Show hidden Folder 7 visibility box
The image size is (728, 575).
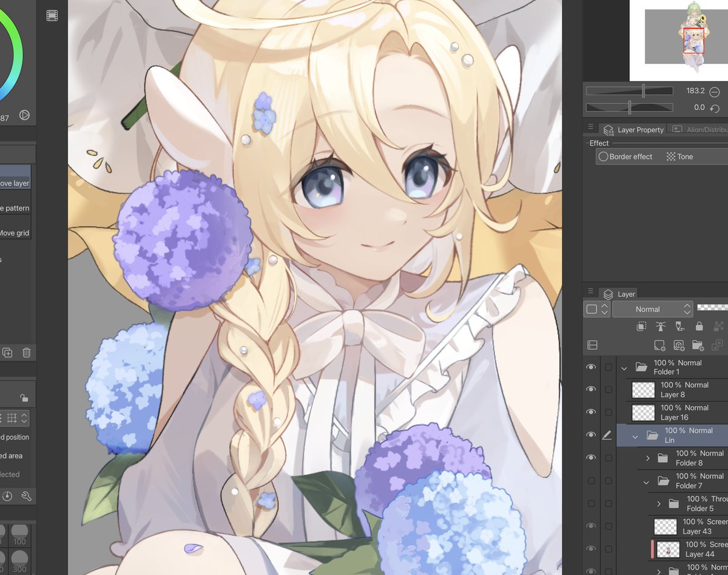591,481
